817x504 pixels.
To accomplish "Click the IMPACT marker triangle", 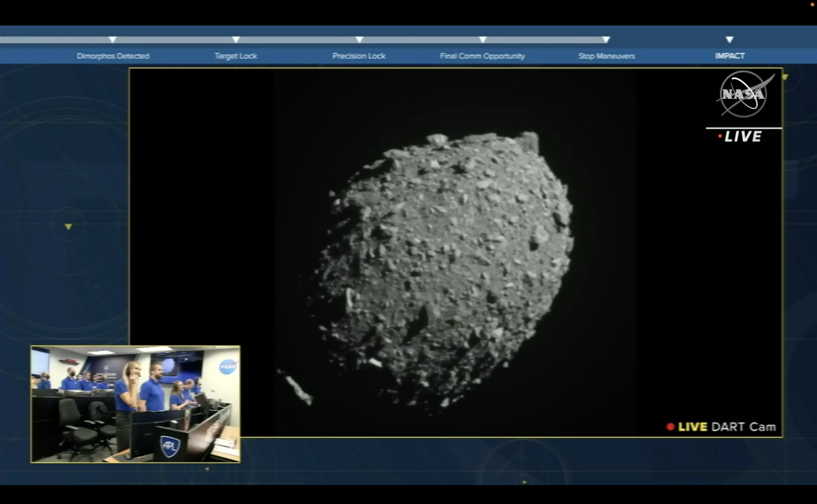I will (730, 40).
